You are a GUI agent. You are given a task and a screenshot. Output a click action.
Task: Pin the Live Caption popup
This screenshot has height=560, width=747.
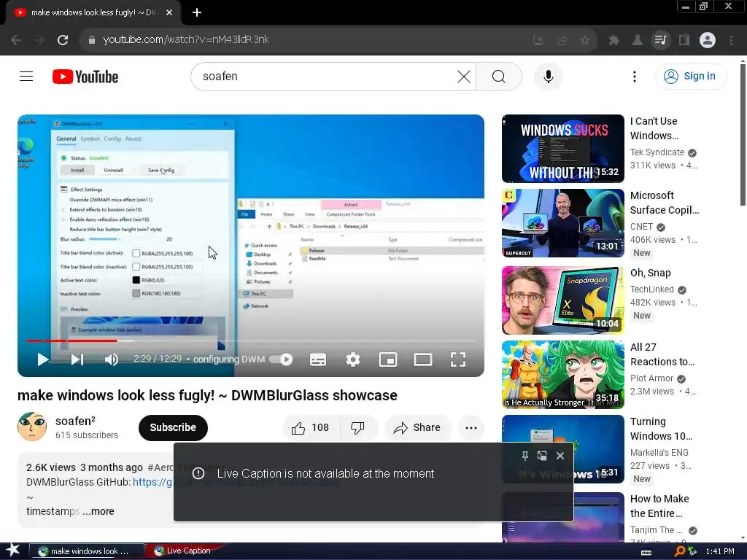click(x=525, y=456)
